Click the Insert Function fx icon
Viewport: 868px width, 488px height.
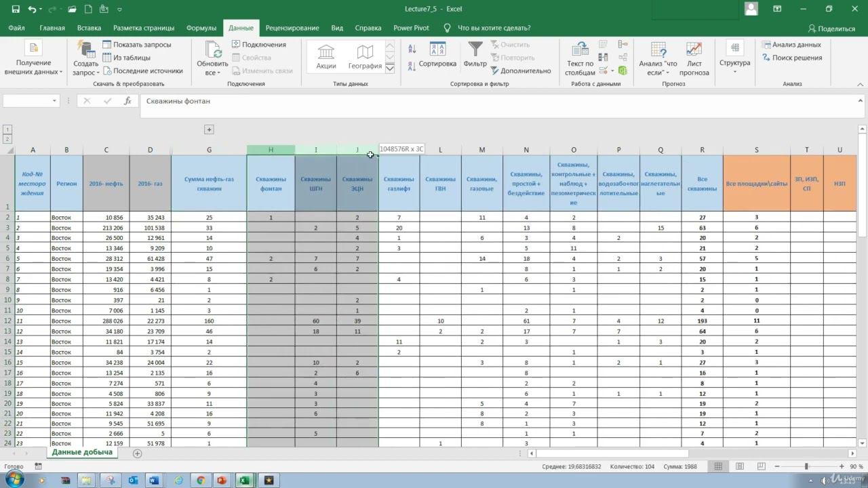point(127,101)
